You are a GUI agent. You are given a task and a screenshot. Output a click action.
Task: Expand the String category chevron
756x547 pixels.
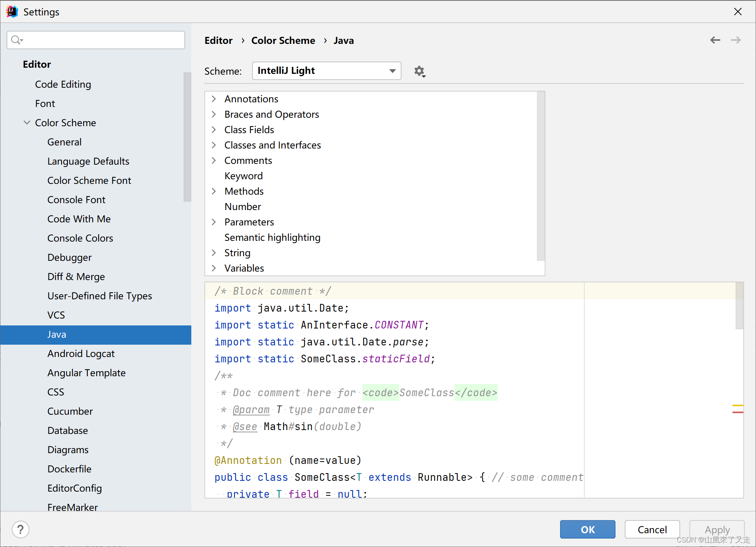pyautogui.click(x=214, y=253)
